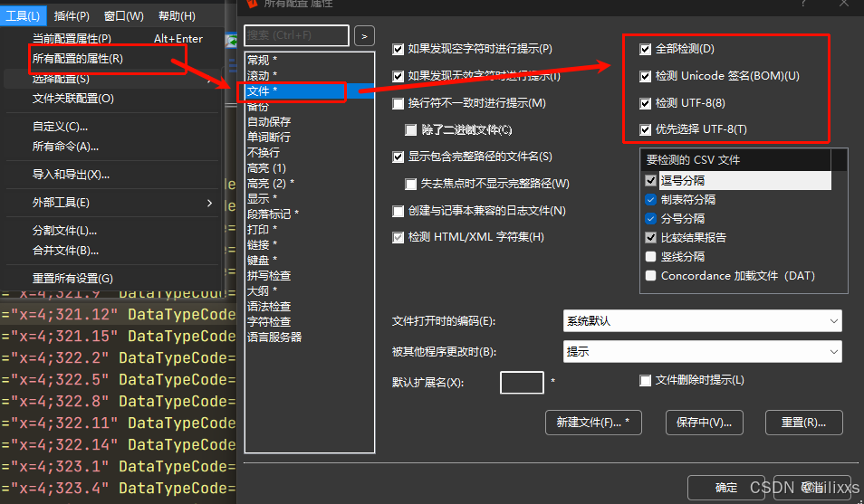Select 高亮 (2) in the category list

pos(310,184)
